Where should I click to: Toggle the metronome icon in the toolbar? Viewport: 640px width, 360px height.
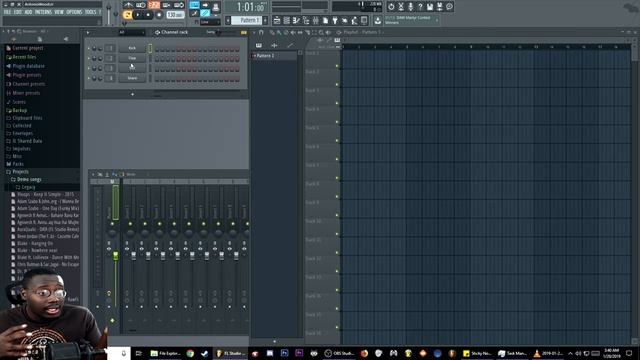(129, 5)
